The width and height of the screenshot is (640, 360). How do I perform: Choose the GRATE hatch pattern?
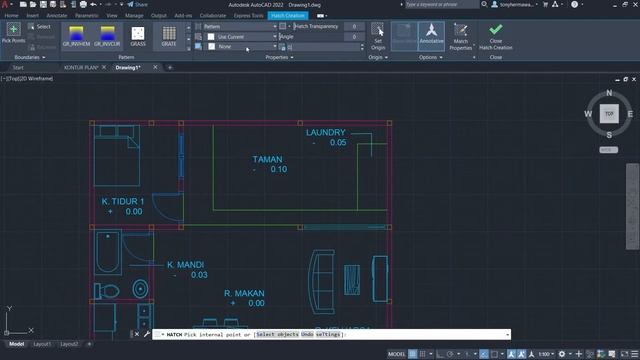point(169,36)
